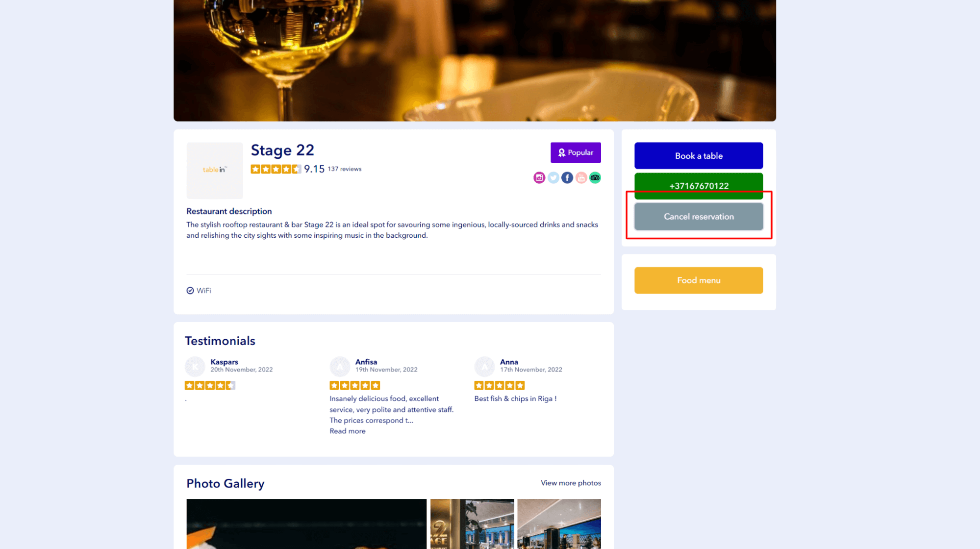Viewport: 980px width, 549px height.
Task: Click the WiFi amenity icon
Action: click(x=191, y=290)
